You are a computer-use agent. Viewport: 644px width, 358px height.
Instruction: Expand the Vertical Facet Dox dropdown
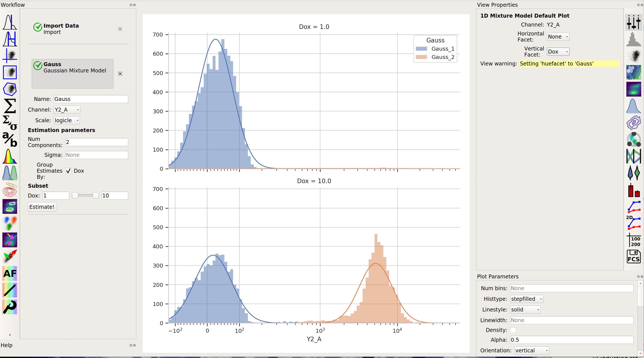tap(558, 52)
